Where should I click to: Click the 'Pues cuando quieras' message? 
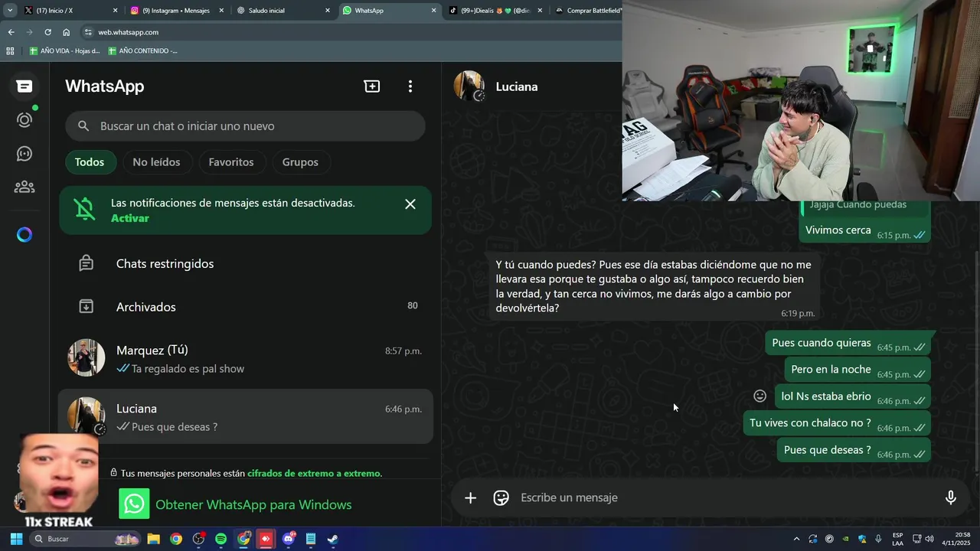848,344
